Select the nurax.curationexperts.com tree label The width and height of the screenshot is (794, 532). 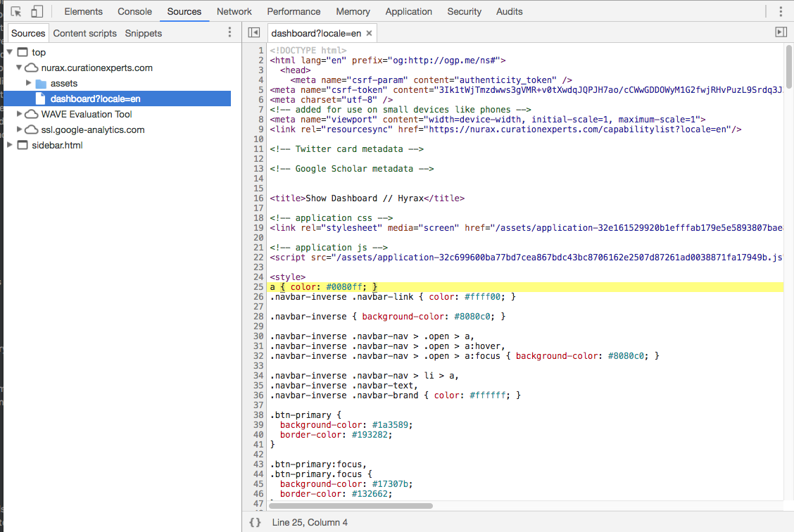96,68
